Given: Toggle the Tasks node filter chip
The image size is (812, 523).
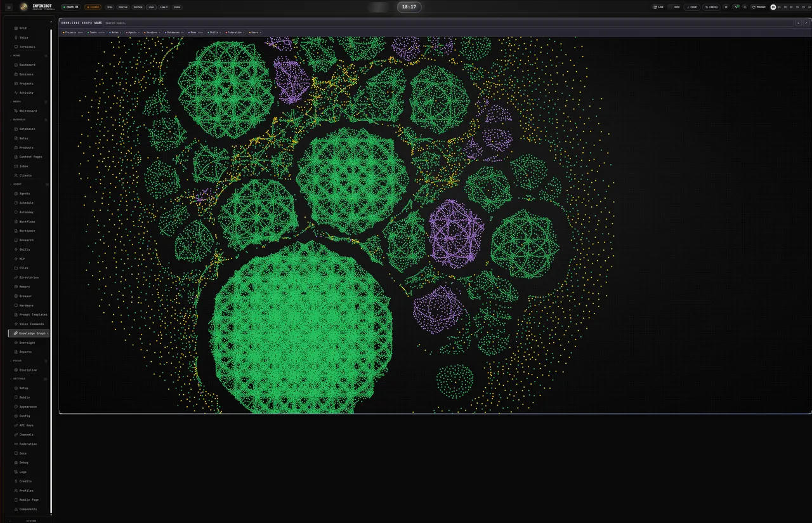Looking at the screenshot, I should (x=96, y=32).
